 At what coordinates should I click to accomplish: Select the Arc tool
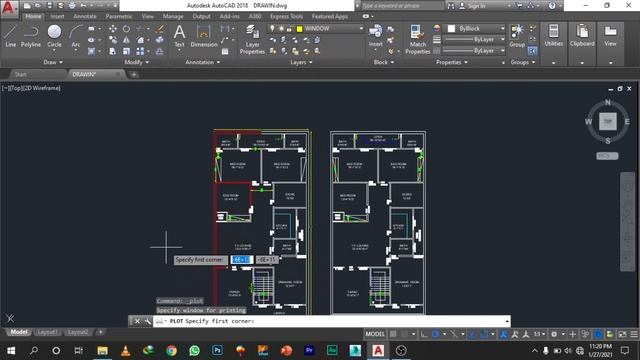tap(76, 36)
